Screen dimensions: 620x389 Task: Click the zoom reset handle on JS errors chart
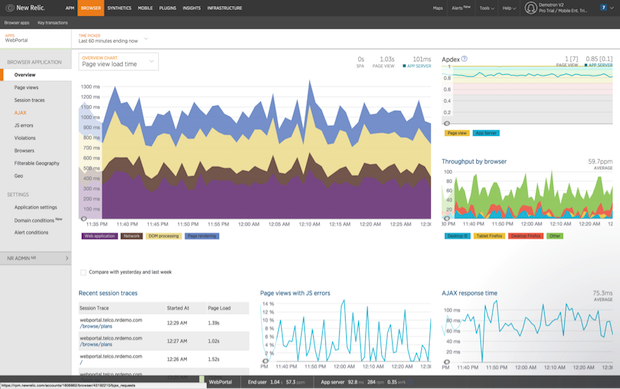coord(265,361)
